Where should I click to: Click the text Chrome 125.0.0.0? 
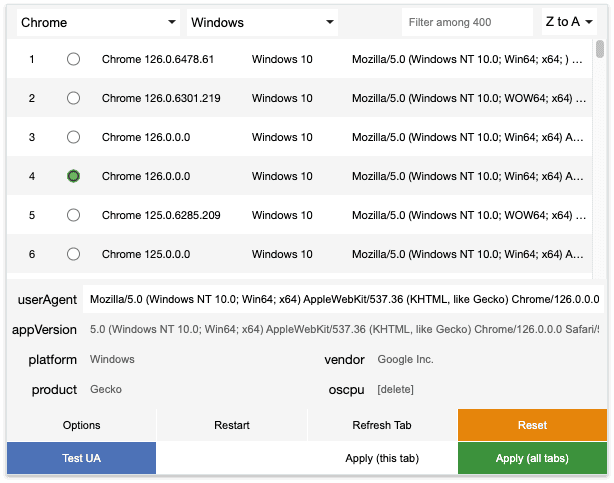[x=146, y=254]
